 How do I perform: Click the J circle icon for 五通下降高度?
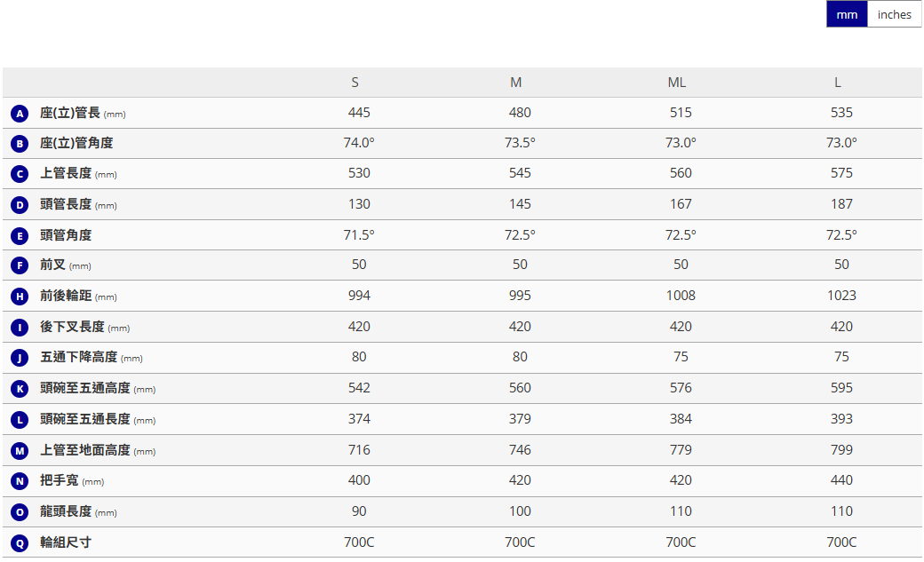pos(20,358)
